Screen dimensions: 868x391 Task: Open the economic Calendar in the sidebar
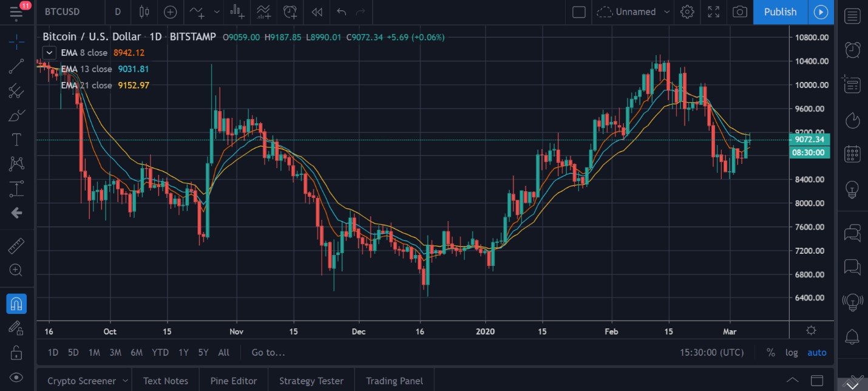coord(852,154)
